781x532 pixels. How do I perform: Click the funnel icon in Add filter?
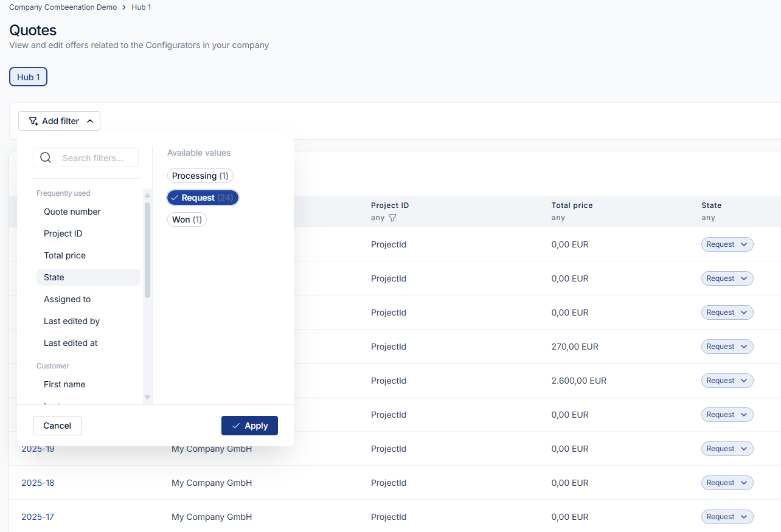coord(33,121)
